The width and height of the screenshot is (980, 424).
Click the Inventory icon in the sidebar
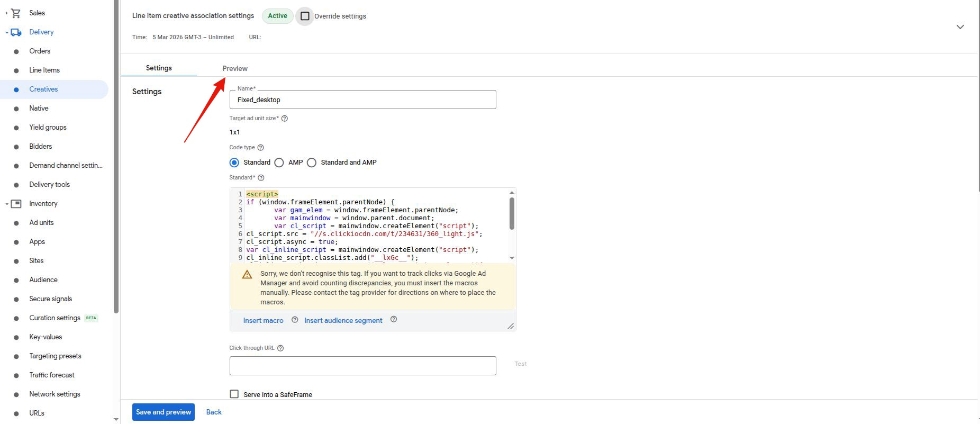click(x=16, y=204)
